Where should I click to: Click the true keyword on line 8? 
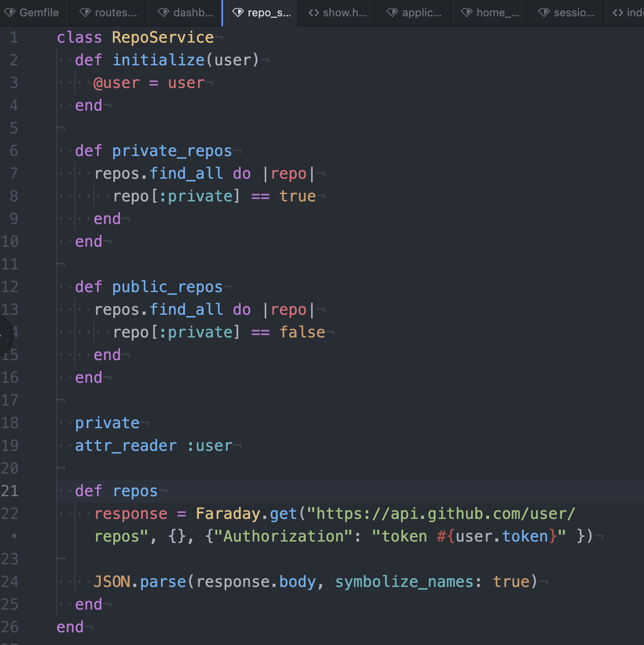tap(298, 196)
